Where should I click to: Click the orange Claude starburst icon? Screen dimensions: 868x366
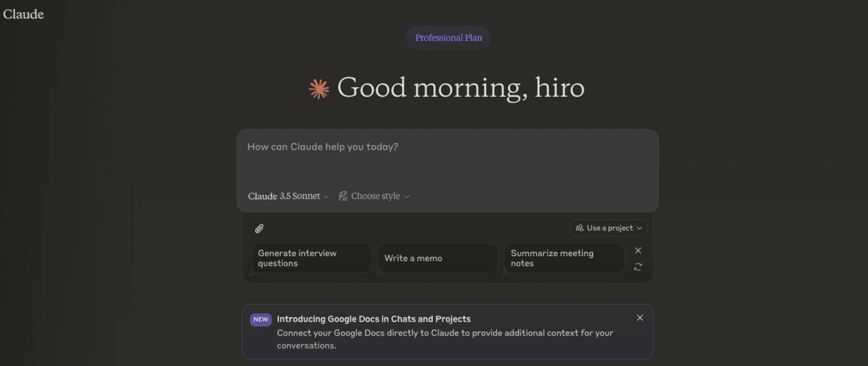(319, 89)
